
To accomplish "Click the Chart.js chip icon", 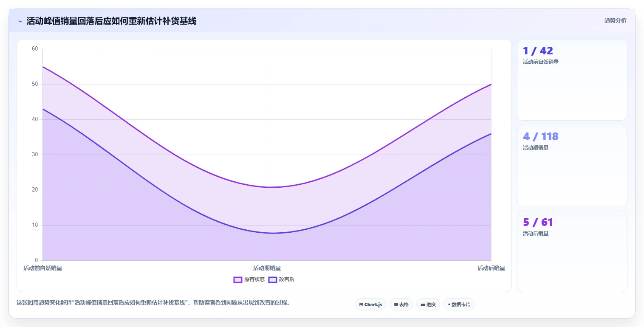I will coord(361,305).
